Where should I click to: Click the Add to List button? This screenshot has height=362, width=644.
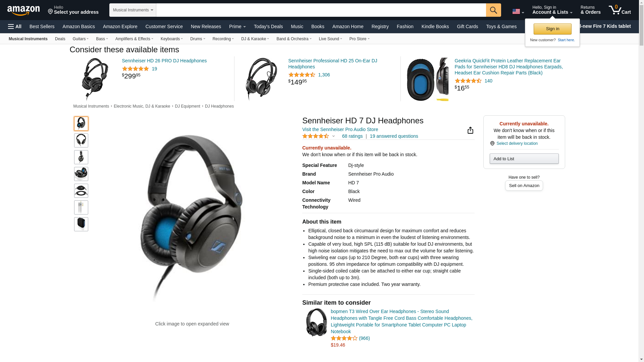point(524,159)
